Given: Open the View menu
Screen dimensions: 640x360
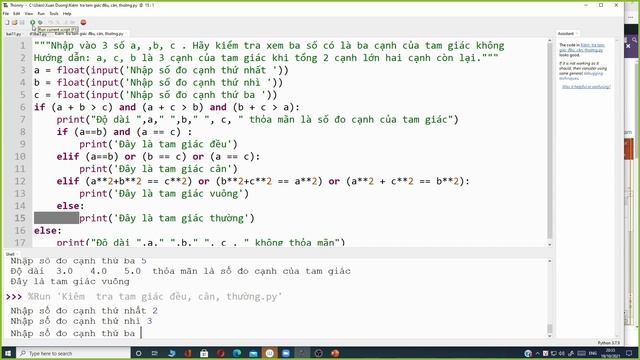Looking at the screenshot, I should (29, 13).
